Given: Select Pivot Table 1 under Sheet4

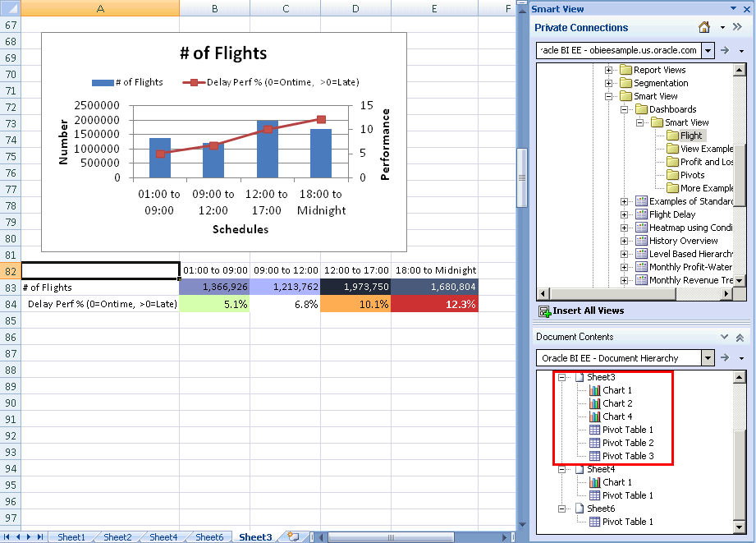Looking at the screenshot, I should [x=628, y=495].
